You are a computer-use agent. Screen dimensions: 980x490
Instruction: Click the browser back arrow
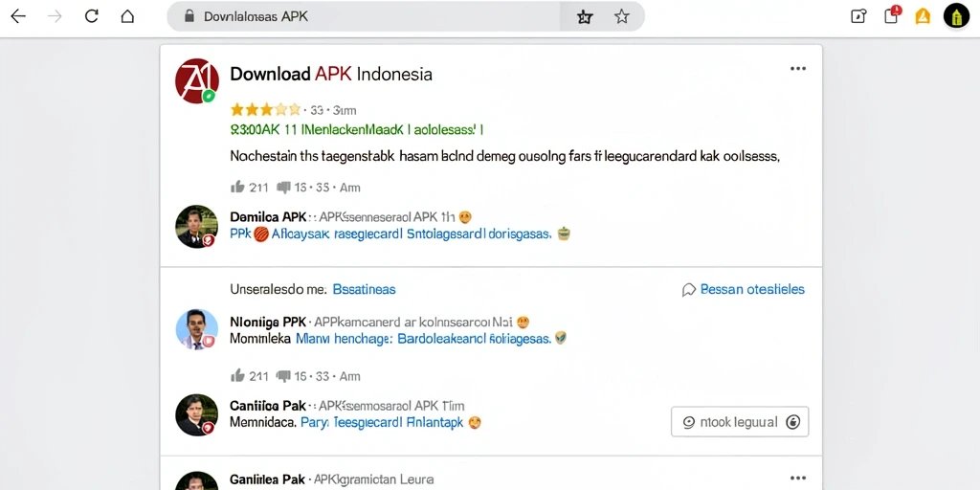coord(18,16)
